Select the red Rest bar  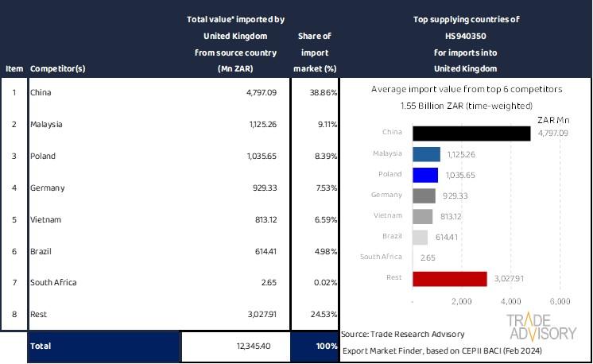tap(450, 278)
